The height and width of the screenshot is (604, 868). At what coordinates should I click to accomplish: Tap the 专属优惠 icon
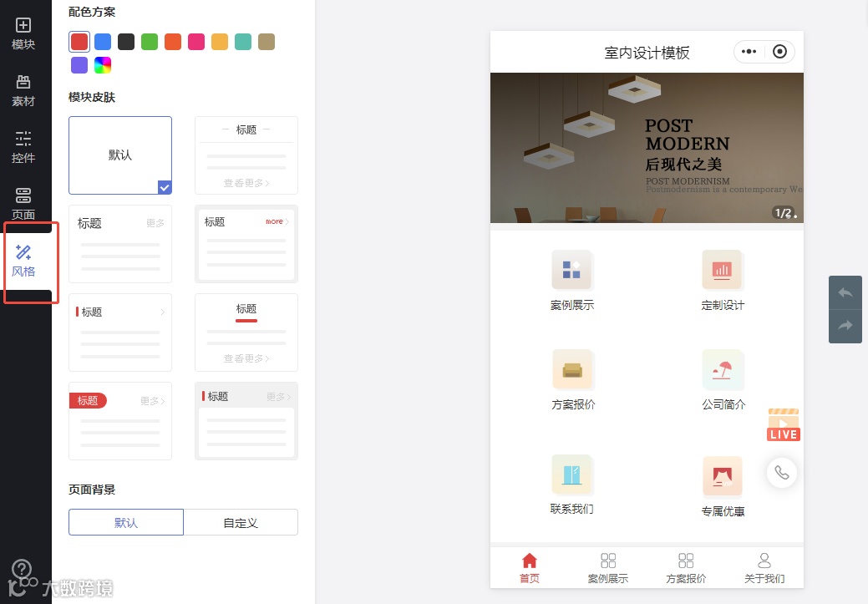pos(723,476)
